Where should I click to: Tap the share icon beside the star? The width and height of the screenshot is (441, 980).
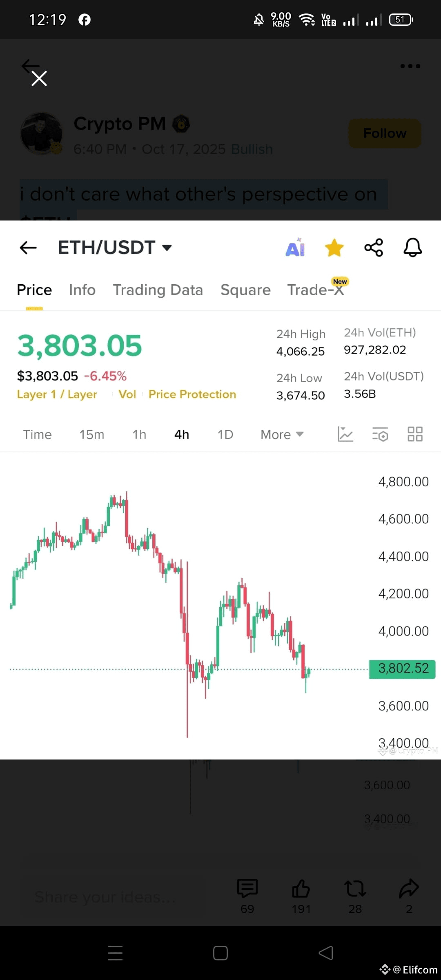pyautogui.click(x=374, y=247)
